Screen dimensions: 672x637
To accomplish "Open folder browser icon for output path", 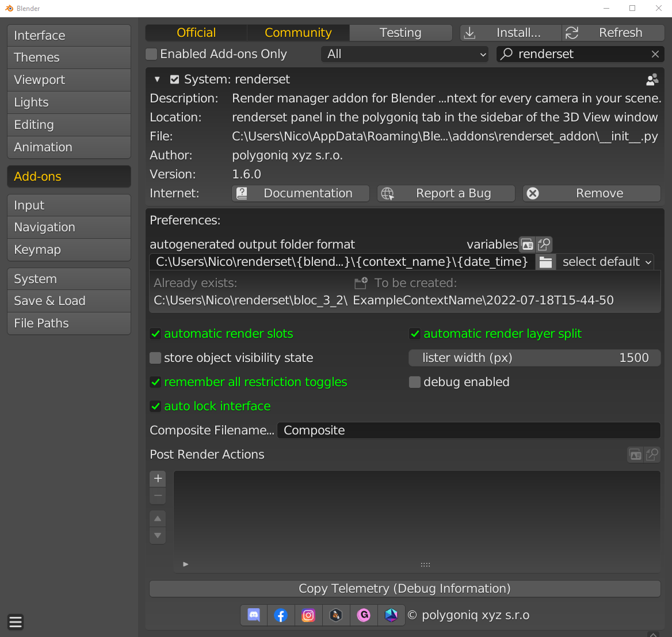I will pos(545,262).
